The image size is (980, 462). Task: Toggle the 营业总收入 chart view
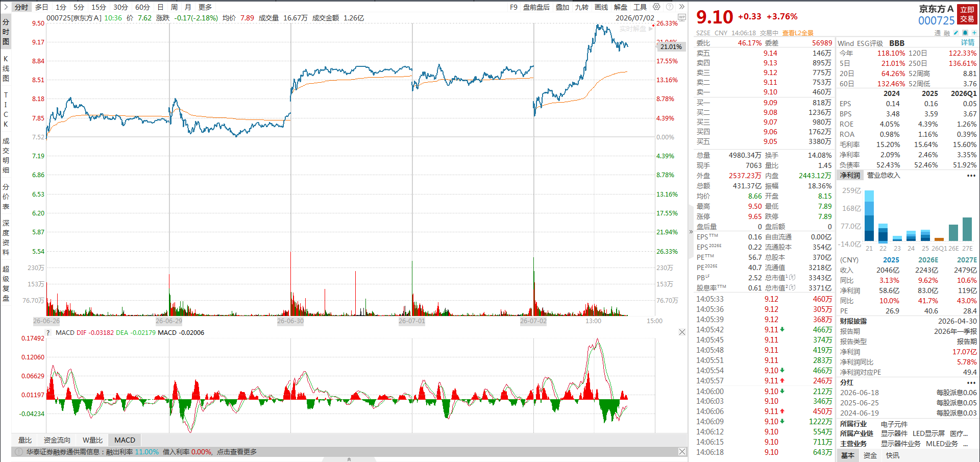point(884,176)
